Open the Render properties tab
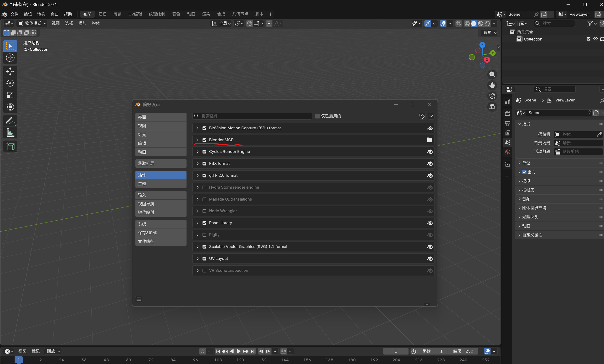Viewport: 604px width, 364px height. click(507, 113)
